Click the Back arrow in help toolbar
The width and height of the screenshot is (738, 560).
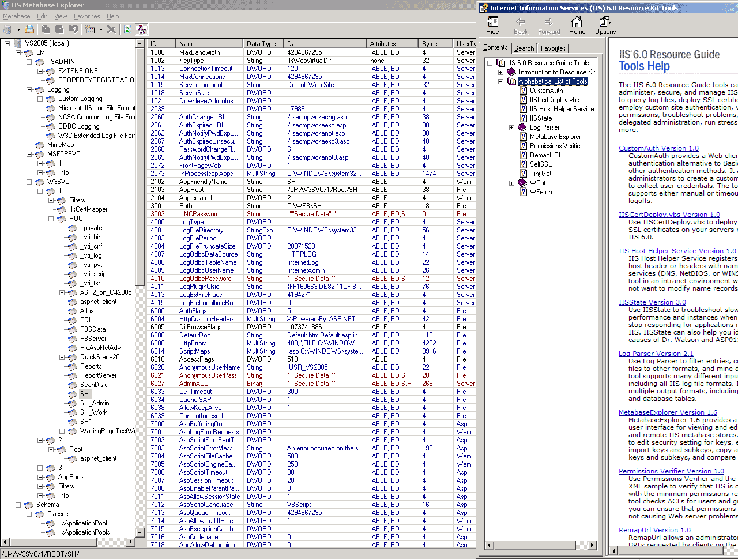click(x=521, y=22)
